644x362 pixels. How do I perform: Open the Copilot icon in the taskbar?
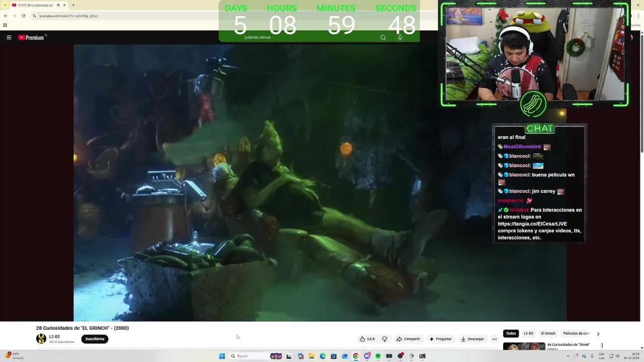301,356
